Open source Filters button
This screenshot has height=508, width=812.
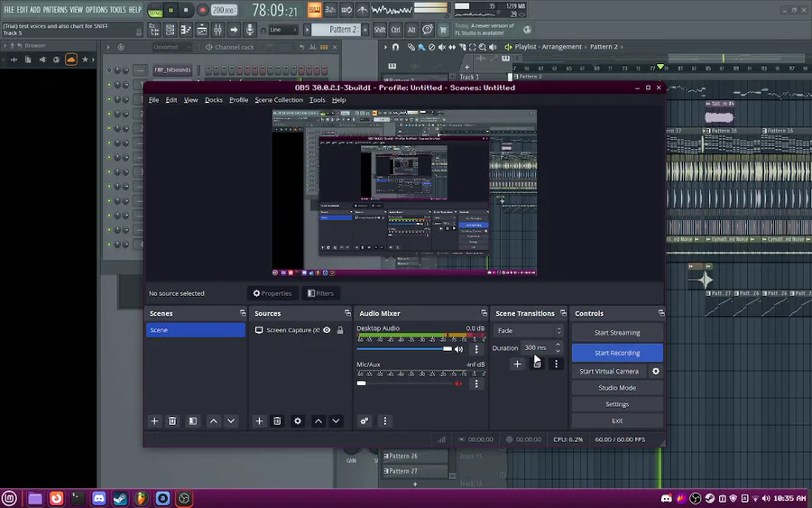[320, 293]
